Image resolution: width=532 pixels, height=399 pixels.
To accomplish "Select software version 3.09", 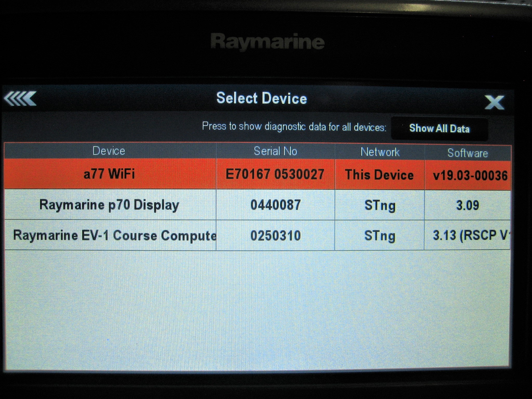I will 468,205.
